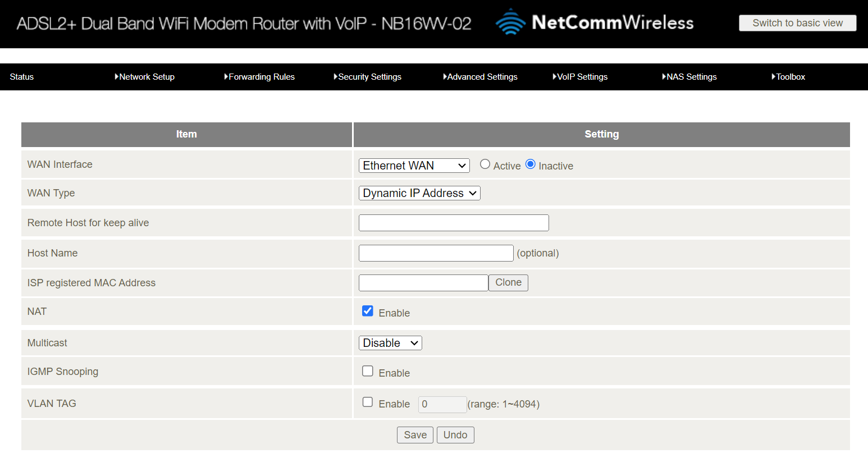Open the NAS Settings menu
The width and height of the screenshot is (868, 467).
click(x=689, y=77)
